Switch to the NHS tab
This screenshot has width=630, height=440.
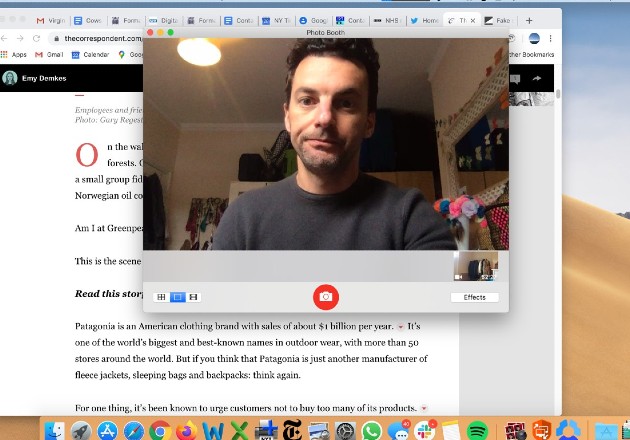387,20
